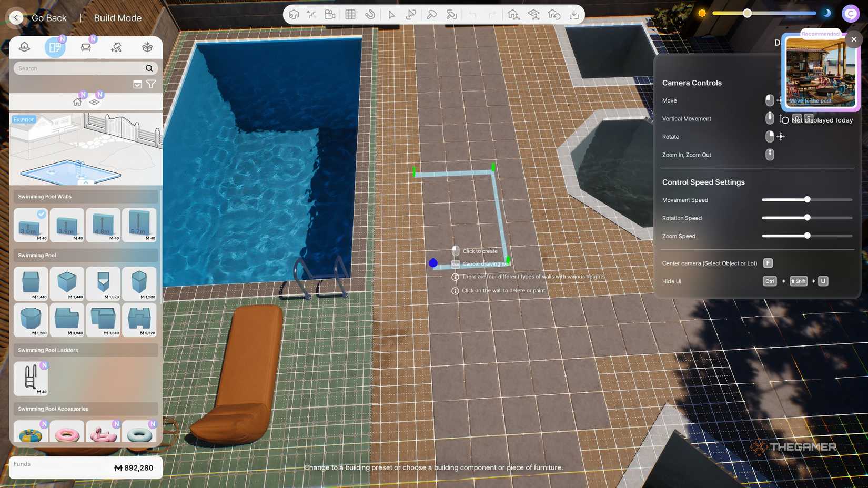Viewport: 868px width, 488px height.
Task: Select the arrow pointer tool
Action: tap(391, 15)
